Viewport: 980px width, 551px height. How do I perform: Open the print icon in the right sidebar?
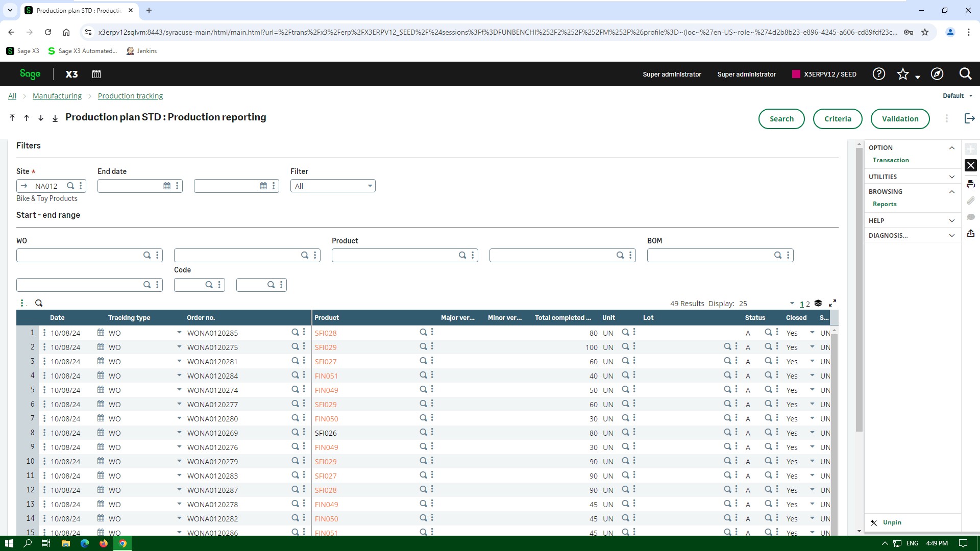[971, 184]
